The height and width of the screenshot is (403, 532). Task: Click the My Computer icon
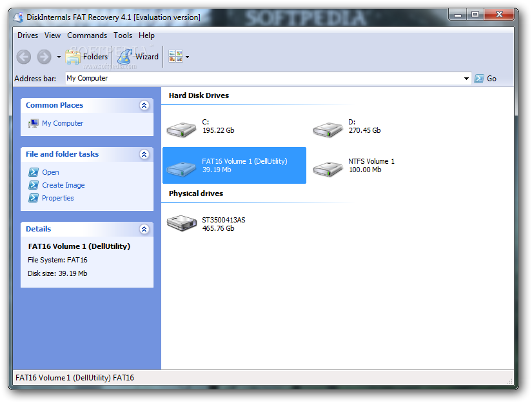pos(34,123)
